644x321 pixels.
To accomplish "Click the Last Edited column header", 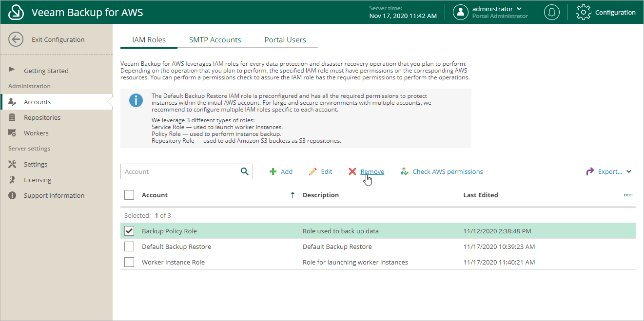I will tap(481, 195).
